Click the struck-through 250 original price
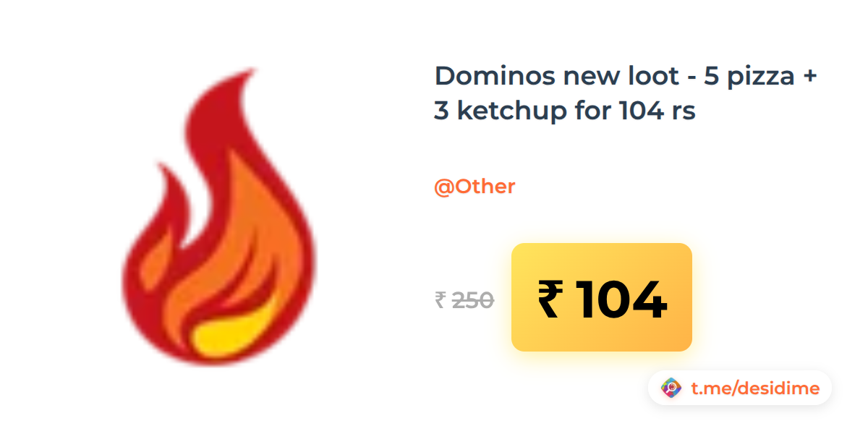Image resolution: width=868 pixels, height=434 pixels. click(x=473, y=299)
